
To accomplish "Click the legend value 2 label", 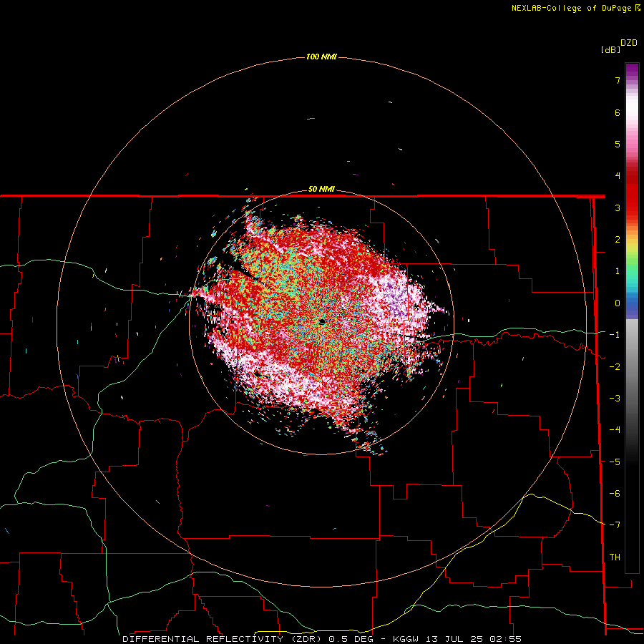I will pos(618,240).
